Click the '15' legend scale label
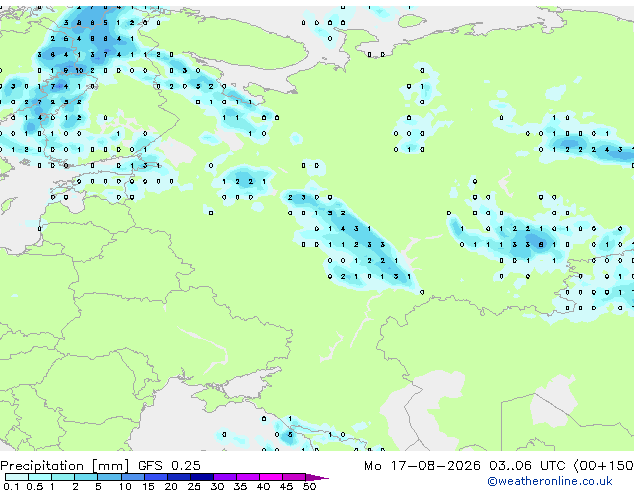 pyautogui.click(x=148, y=486)
